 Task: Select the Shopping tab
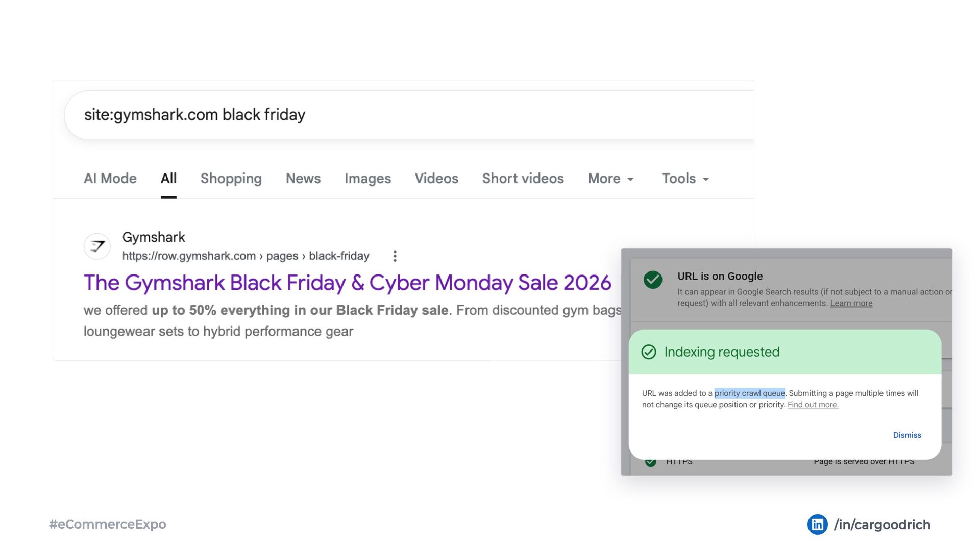coord(231,179)
